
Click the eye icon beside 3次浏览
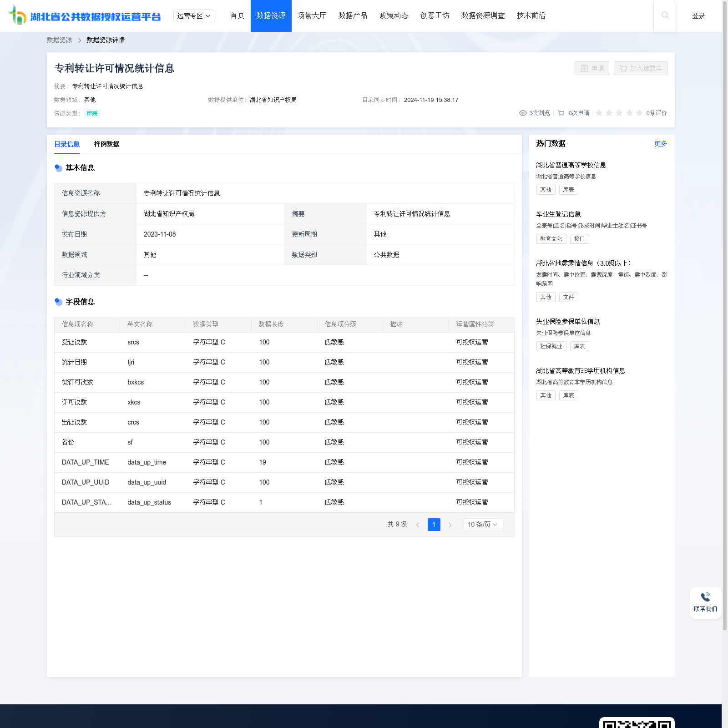pyautogui.click(x=523, y=113)
